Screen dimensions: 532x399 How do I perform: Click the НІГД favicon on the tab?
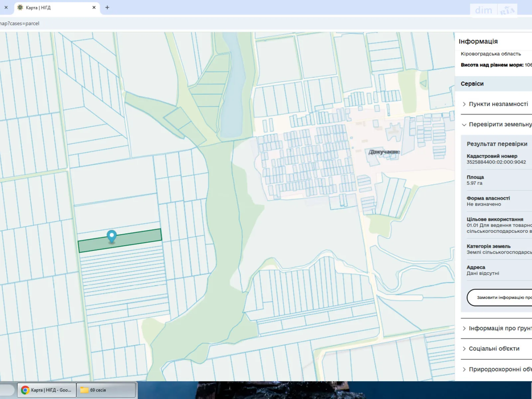coord(20,7)
